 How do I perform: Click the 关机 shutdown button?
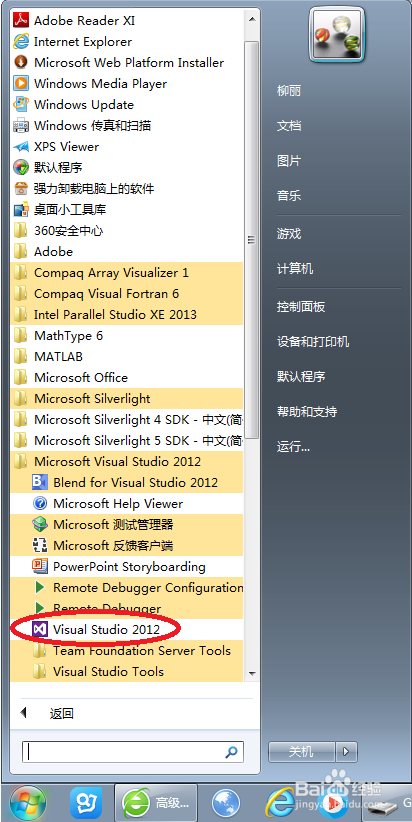click(x=301, y=752)
